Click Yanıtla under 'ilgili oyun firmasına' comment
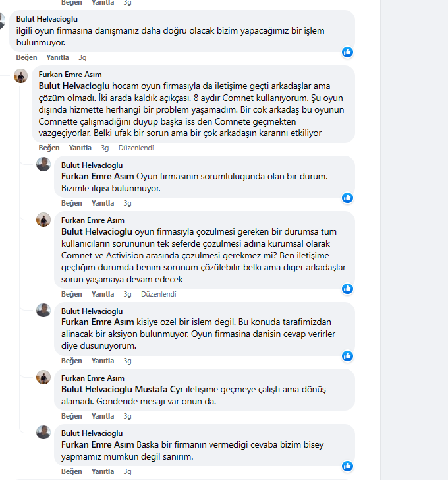Screen dimensions: 448x480 [x=57, y=57]
